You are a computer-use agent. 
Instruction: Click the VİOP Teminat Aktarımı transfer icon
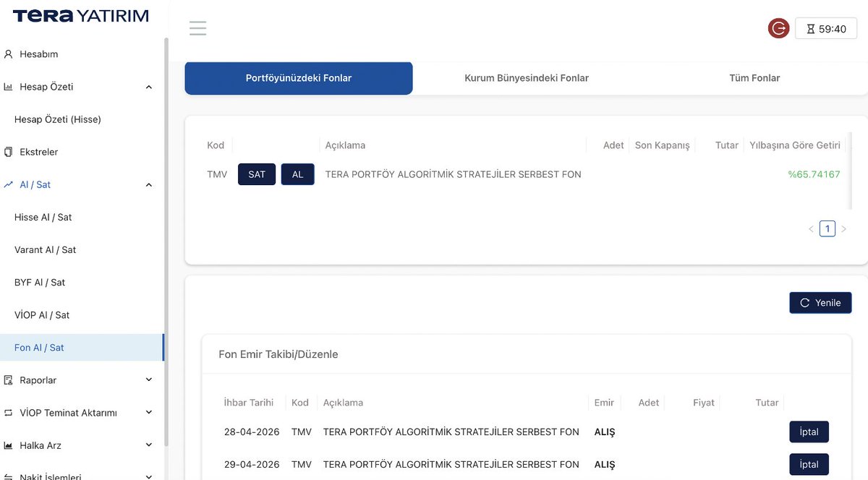point(8,413)
